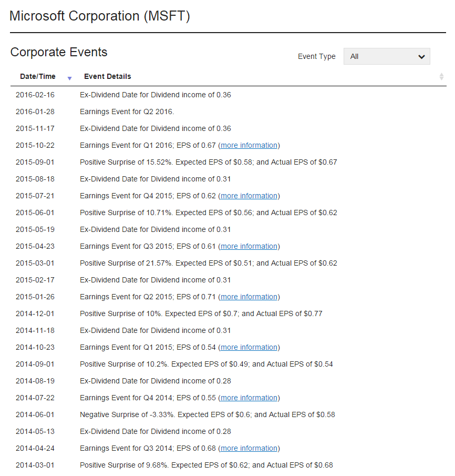Open more information for Q4 2015 earnings
Viewport: 455px width, 476px height.
(x=249, y=196)
